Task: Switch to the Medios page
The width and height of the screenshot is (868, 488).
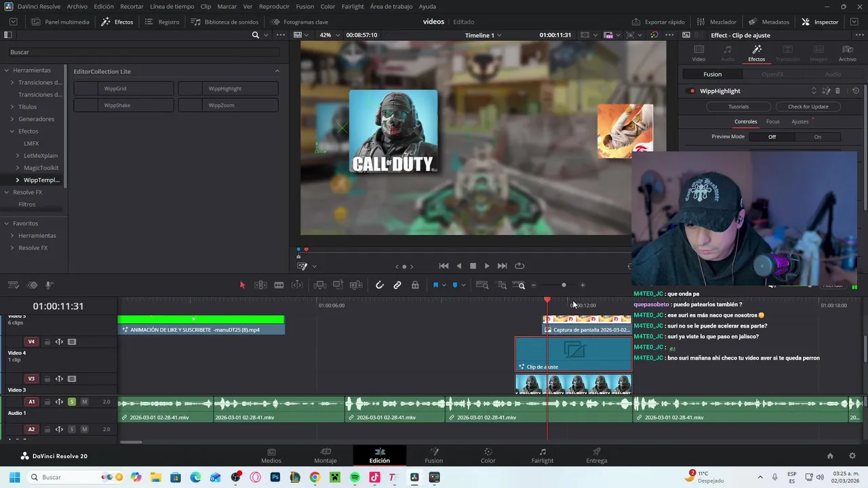Action: [271, 455]
